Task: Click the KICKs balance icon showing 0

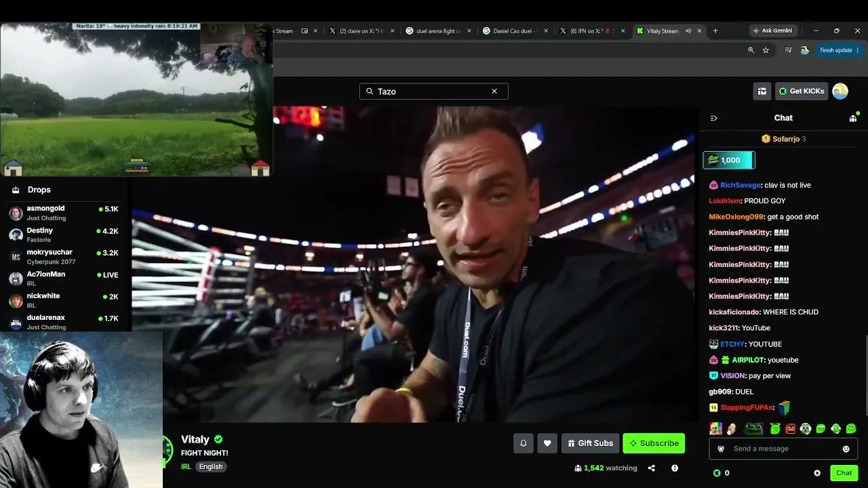Action: pos(717,473)
